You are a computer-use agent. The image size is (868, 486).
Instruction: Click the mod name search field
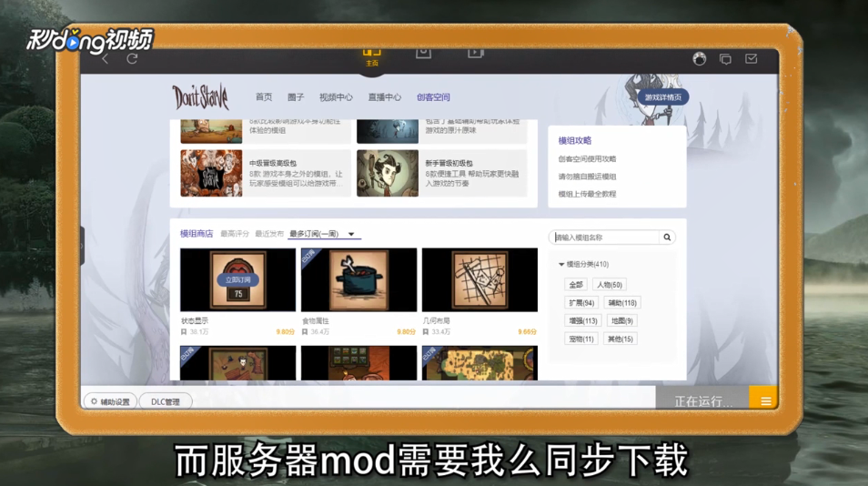coord(606,238)
